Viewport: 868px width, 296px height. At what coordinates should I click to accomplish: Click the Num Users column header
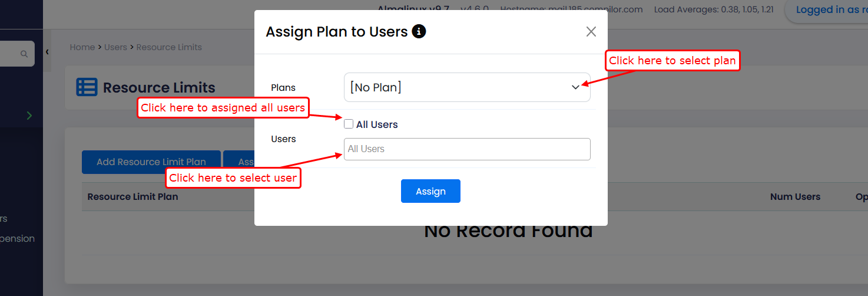pyautogui.click(x=795, y=197)
